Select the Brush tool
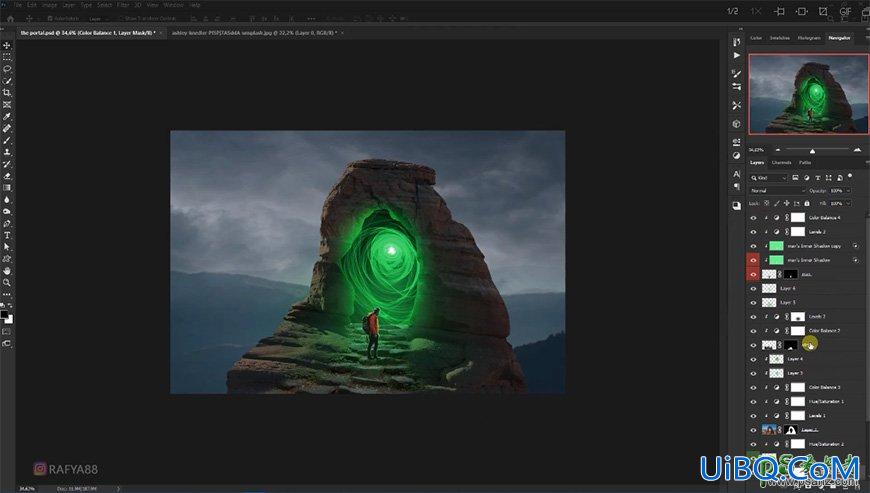 click(x=7, y=140)
